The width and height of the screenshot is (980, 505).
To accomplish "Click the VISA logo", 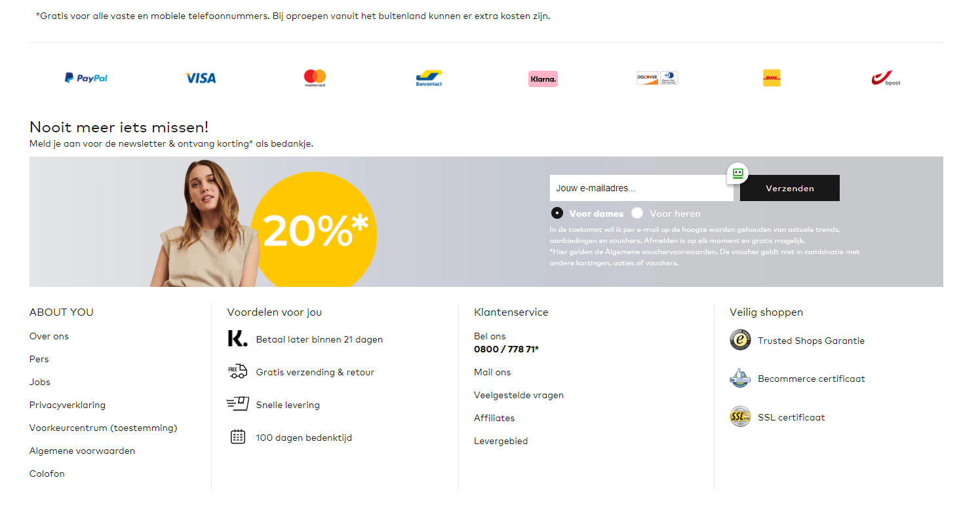I will [x=201, y=78].
